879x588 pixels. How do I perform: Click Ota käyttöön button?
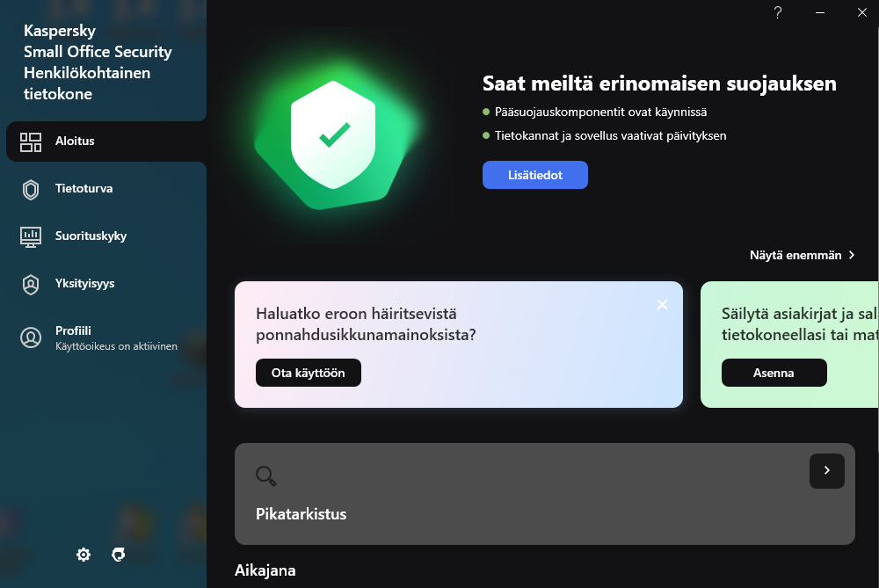point(309,373)
